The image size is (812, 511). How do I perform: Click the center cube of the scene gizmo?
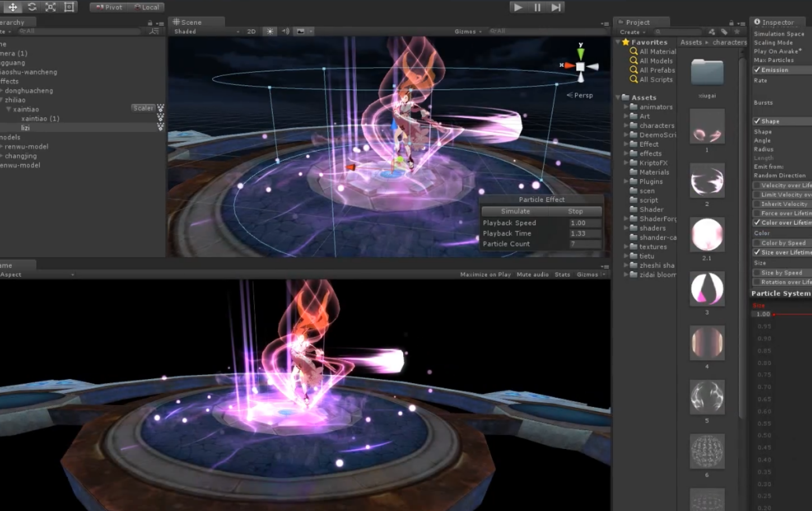580,67
